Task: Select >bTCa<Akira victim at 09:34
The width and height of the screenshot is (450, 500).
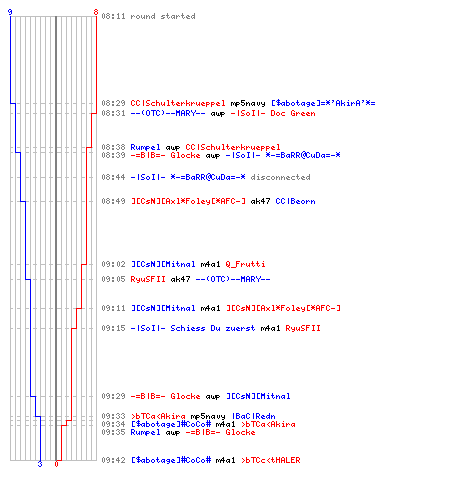Action: tap(268, 424)
